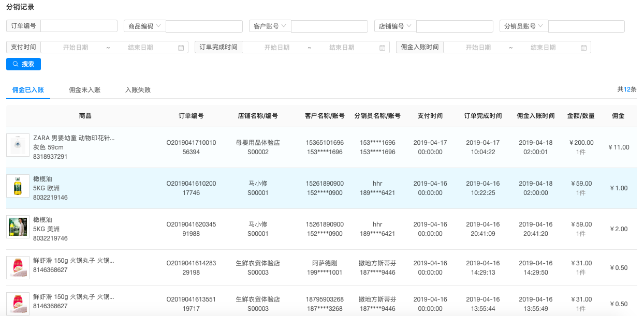The image size is (644, 316).
Task: Open the 橄榄油 5KG 美洲 product image
Action: pos(18,227)
